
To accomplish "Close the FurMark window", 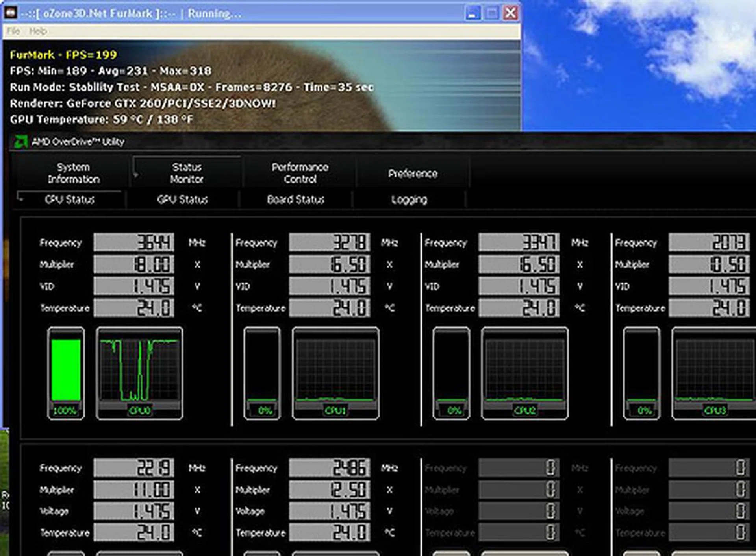I will coord(511,13).
